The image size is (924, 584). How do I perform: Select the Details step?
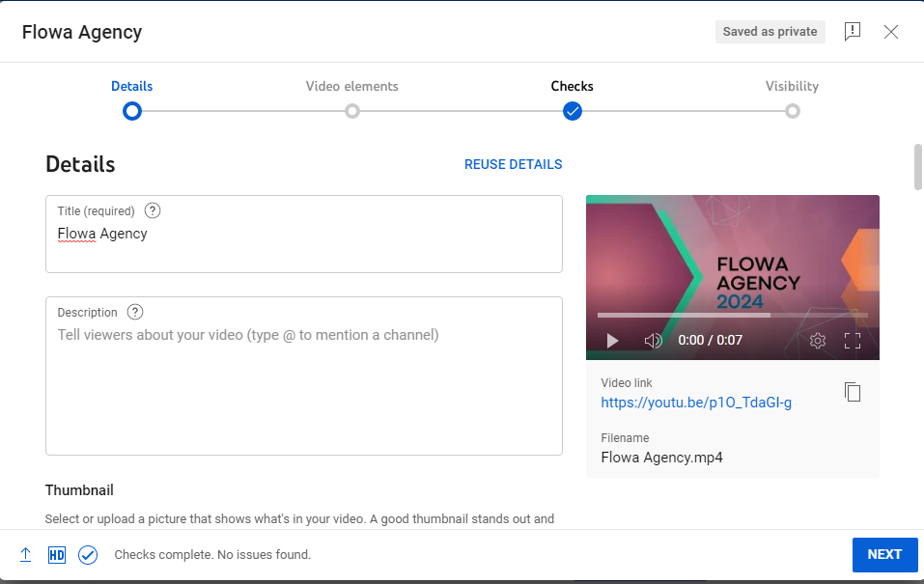click(x=131, y=111)
